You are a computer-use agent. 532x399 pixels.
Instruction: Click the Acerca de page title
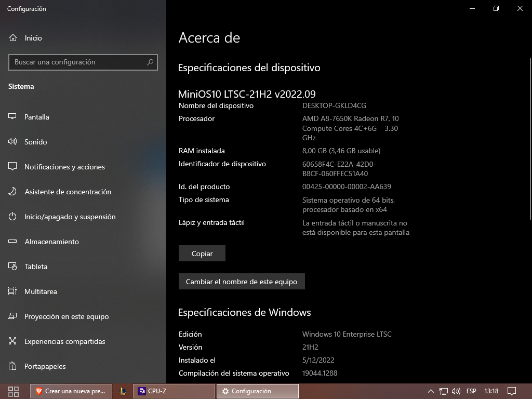tap(209, 37)
